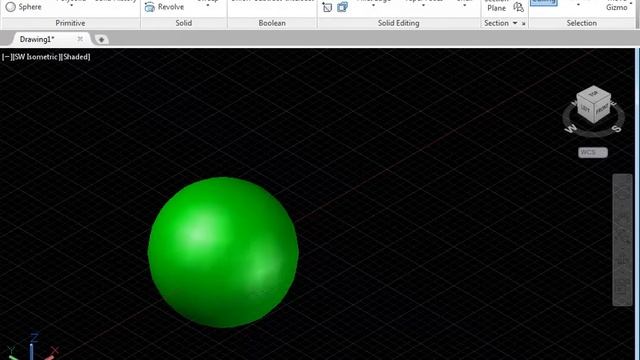Activate the Revolve solid tool
640x360 pixels.
point(164,7)
